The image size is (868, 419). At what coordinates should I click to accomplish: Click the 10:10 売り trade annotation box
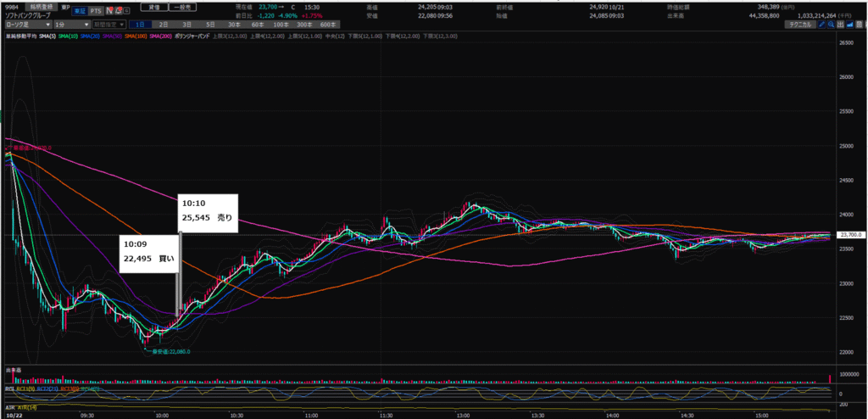click(209, 211)
